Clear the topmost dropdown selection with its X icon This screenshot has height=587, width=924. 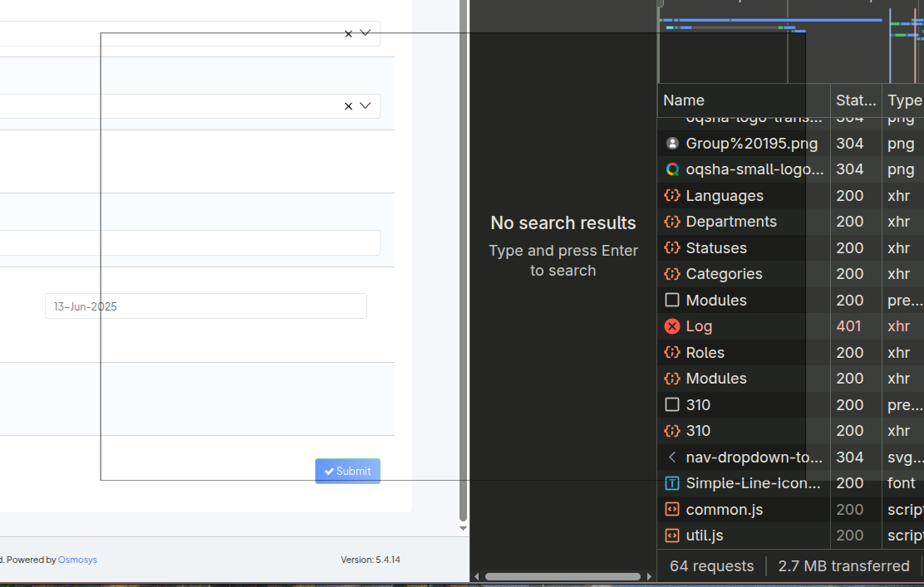(348, 33)
